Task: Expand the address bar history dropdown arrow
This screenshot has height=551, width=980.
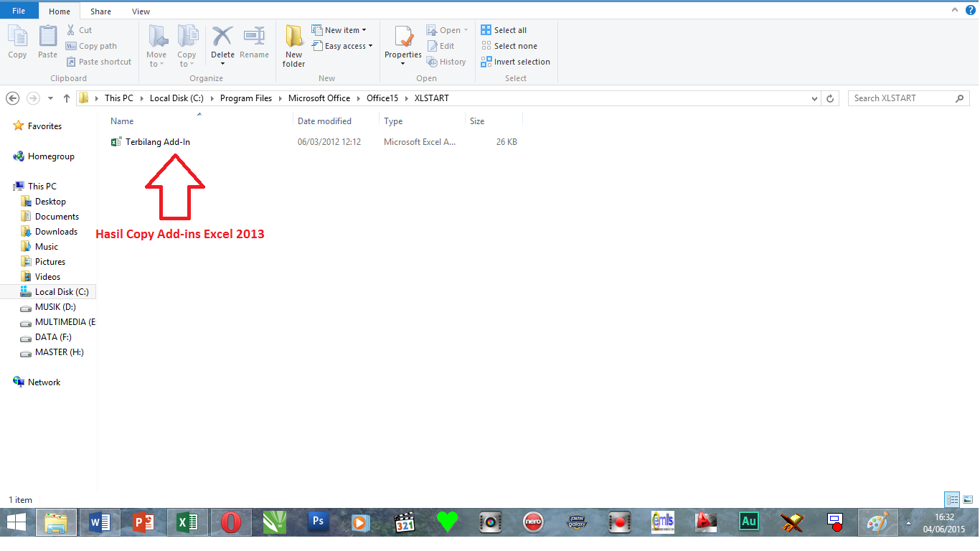Action: pos(814,98)
